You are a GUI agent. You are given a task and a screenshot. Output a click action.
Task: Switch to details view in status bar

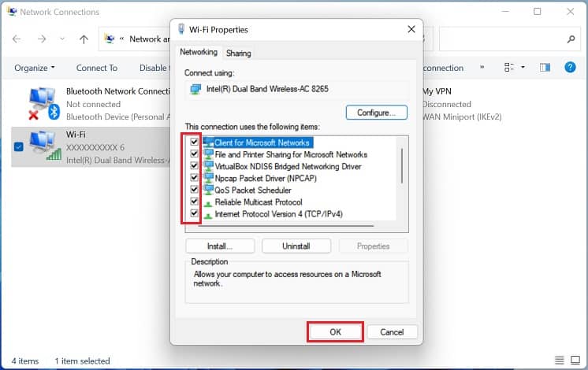(x=559, y=361)
